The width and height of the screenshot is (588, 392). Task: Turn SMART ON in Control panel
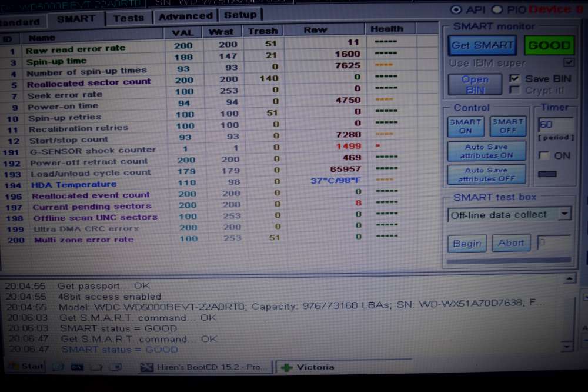click(x=465, y=125)
